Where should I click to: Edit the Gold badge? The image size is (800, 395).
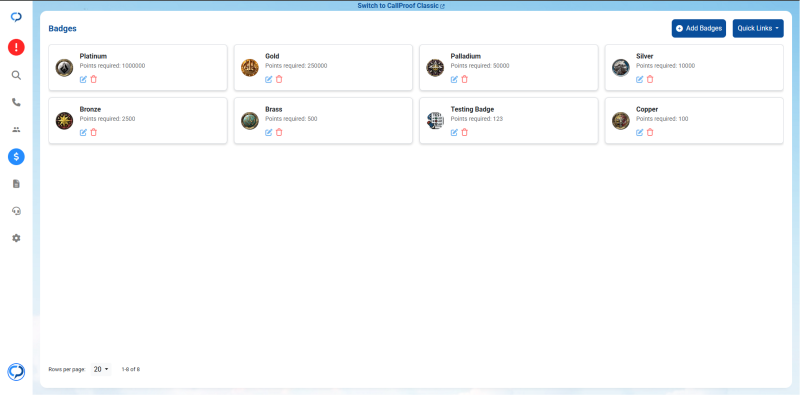pyautogui.click(x=269, y=79)
